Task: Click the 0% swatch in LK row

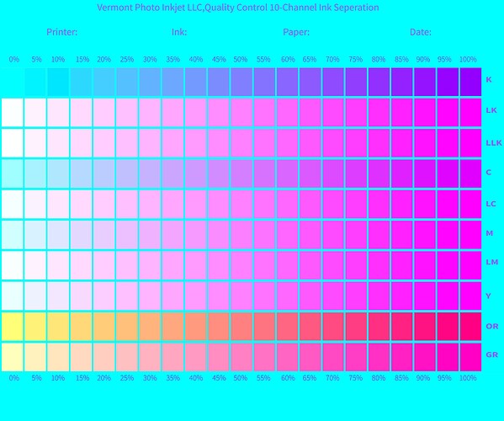Action: pyautogui.click(x=13, y=113)
